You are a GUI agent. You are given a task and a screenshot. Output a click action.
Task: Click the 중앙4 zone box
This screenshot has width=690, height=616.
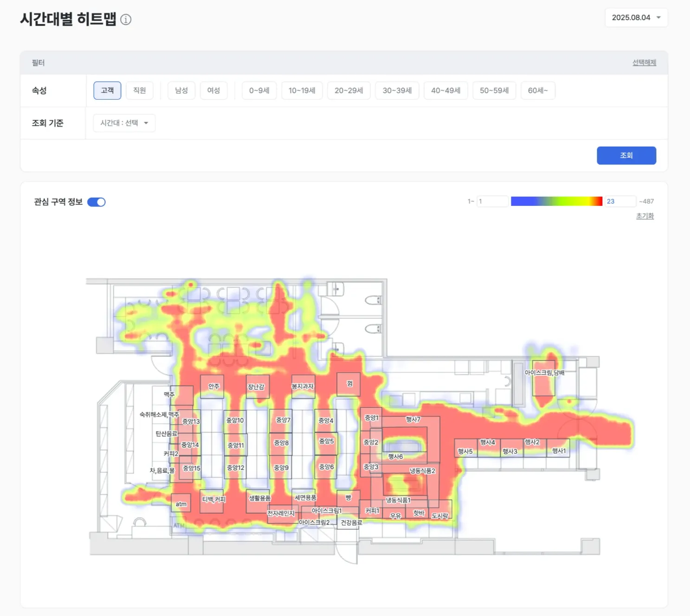(x=326, y=420)
